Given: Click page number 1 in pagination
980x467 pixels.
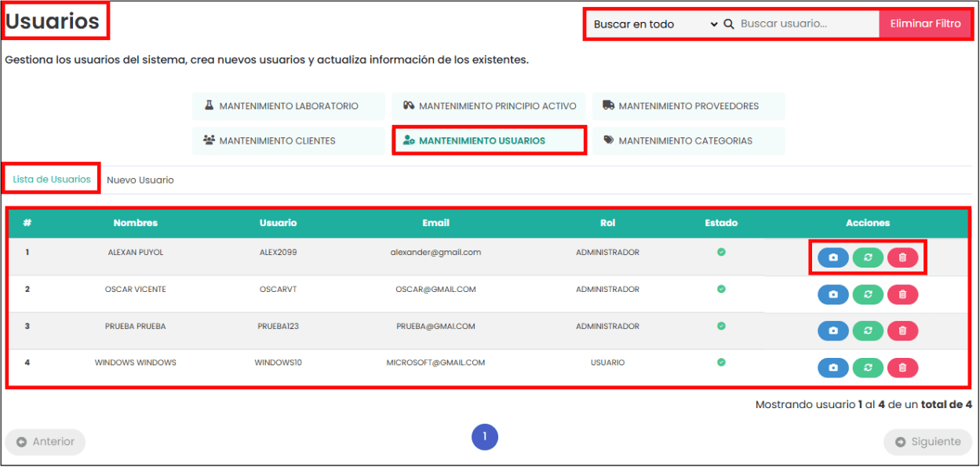Looking at the screenshot, I should [x=485, y=437].
